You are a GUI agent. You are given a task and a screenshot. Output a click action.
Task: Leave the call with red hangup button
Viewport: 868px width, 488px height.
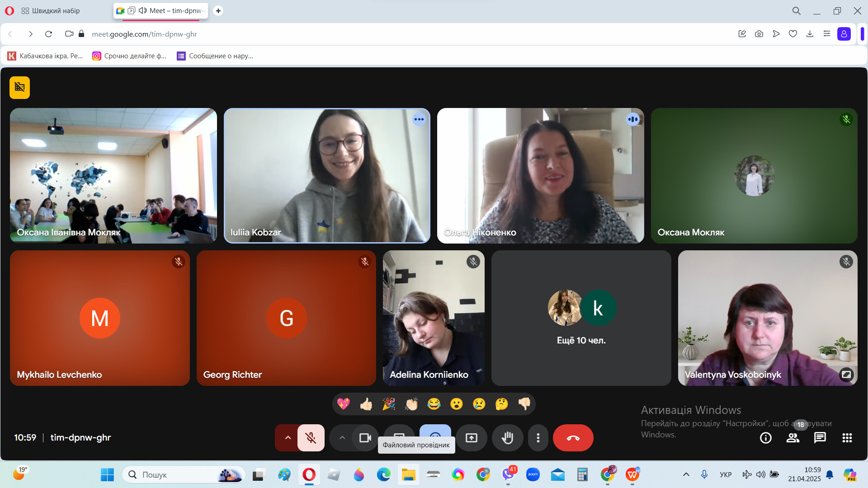click(573, 437)
